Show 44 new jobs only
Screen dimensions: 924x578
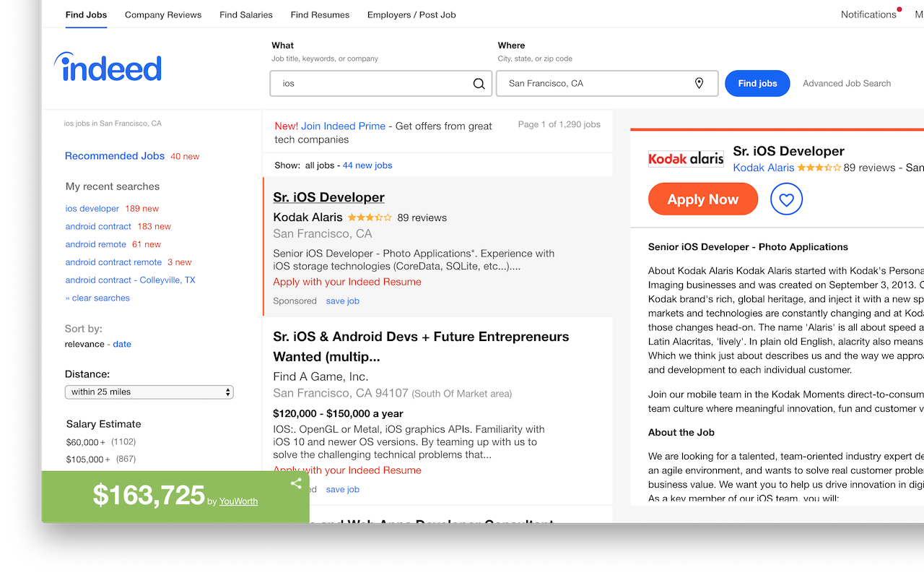pos(367,165)
